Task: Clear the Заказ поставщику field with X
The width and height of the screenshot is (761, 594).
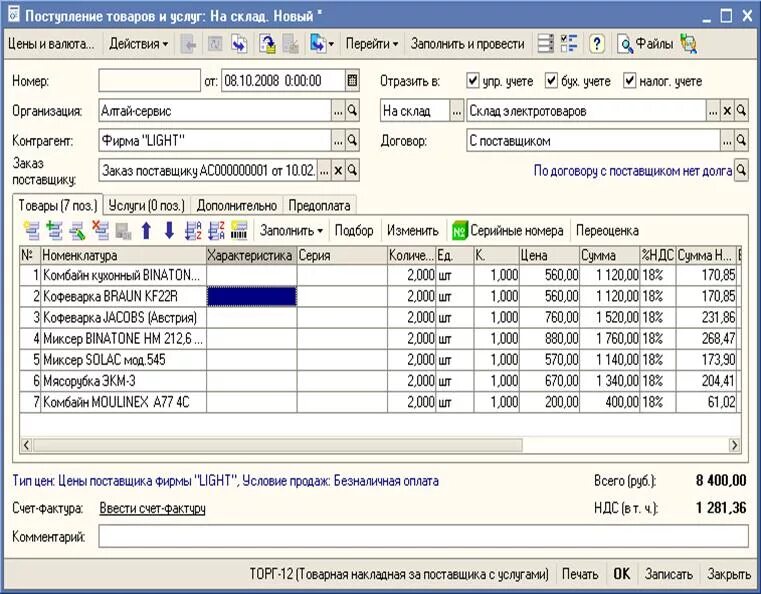Action: point(338,171)
